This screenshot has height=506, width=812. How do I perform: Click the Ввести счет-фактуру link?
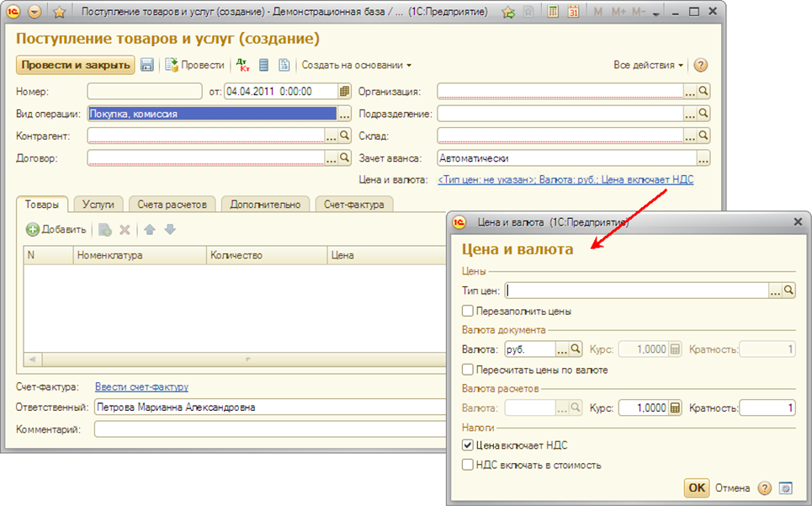click(141, 387)
